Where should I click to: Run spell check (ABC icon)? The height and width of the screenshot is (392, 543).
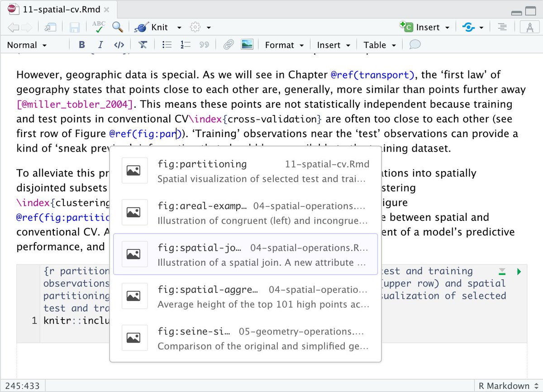coord(99,27)
